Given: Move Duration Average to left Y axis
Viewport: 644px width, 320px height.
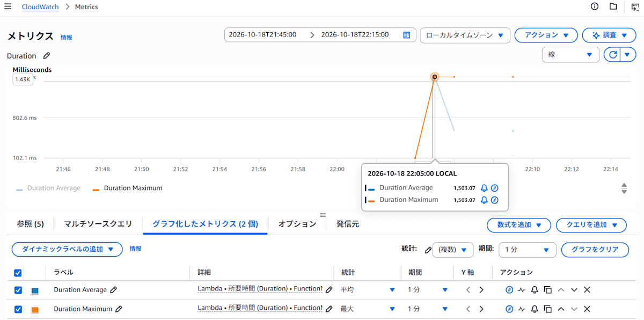Looking at the screenshot, I should click(x=468, y=290).
